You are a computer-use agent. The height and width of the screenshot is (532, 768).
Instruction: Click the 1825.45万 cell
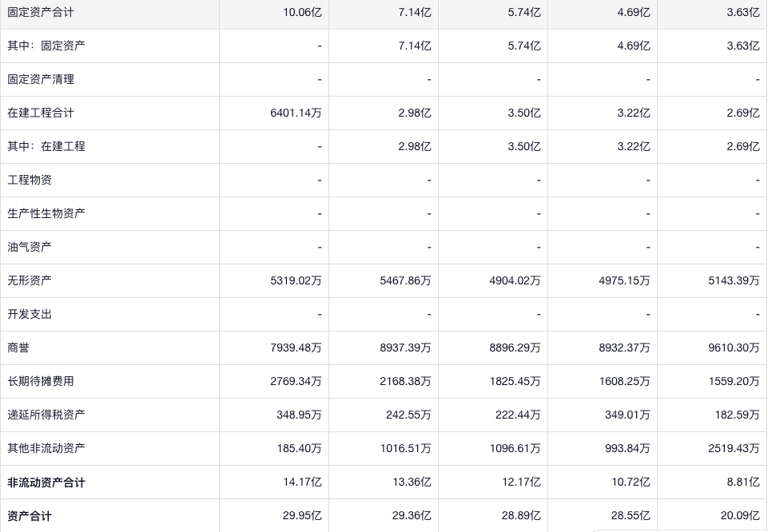pos(515,381)
